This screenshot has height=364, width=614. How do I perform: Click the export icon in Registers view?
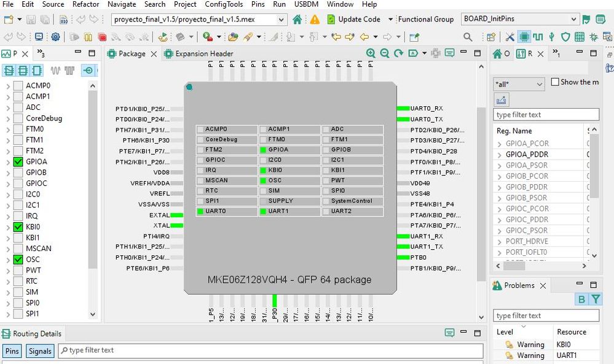[x=502, y=100]
